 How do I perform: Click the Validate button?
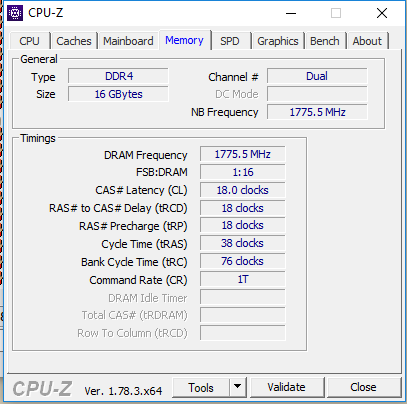coord(286,387)
